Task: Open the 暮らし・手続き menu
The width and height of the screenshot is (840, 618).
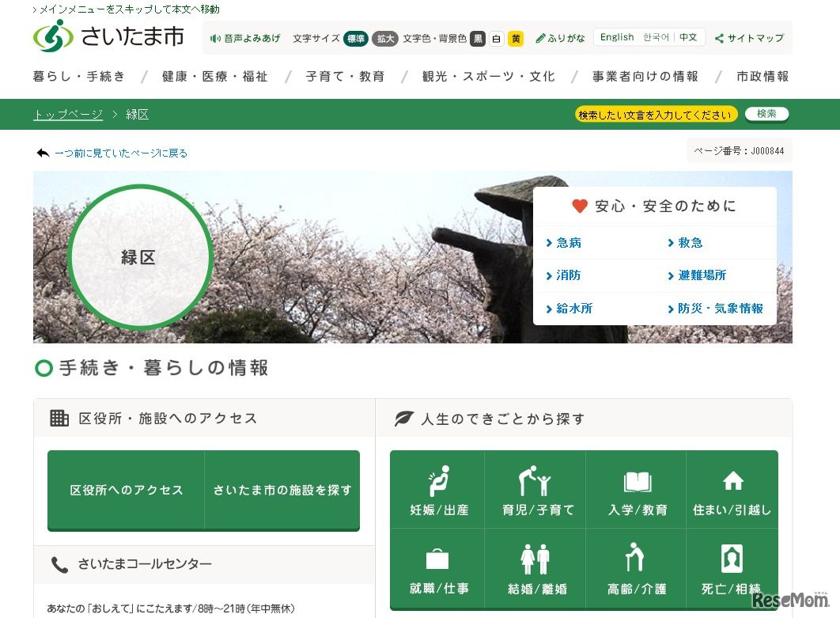Action: 78,76
